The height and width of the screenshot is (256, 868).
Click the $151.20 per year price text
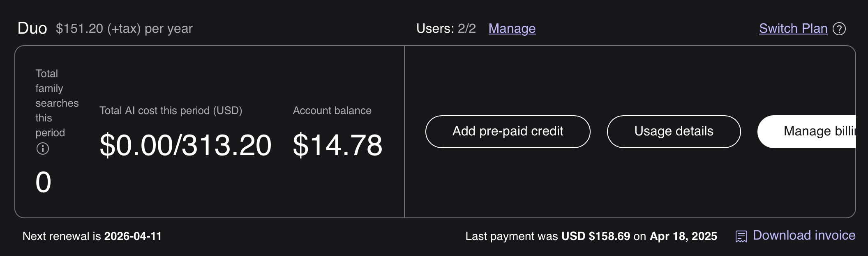[124, 28]
